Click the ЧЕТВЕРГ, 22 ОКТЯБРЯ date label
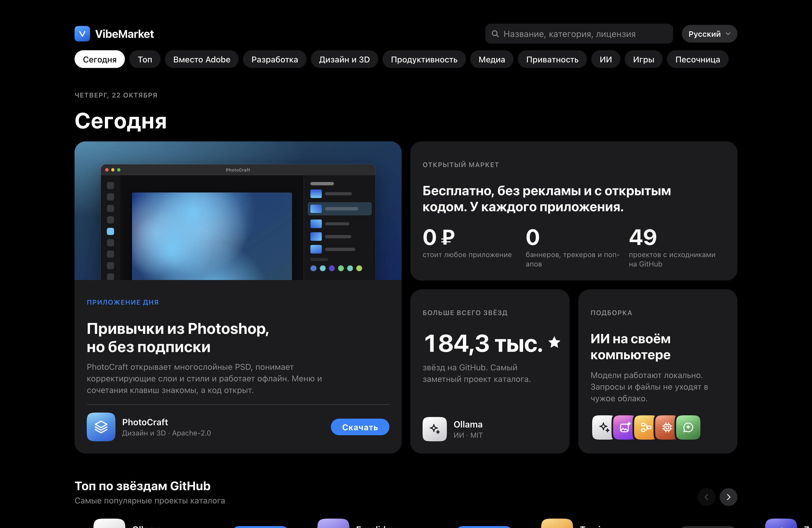Viewport: 812px width, 528px height. 116,95
